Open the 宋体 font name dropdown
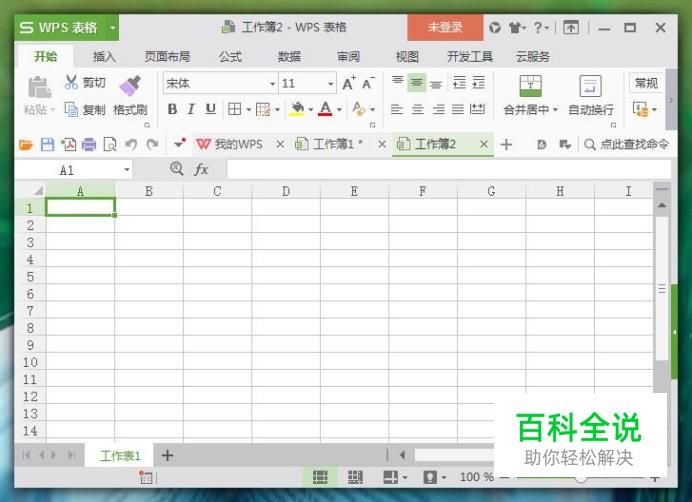692x502 pixels. pos(273,83)
